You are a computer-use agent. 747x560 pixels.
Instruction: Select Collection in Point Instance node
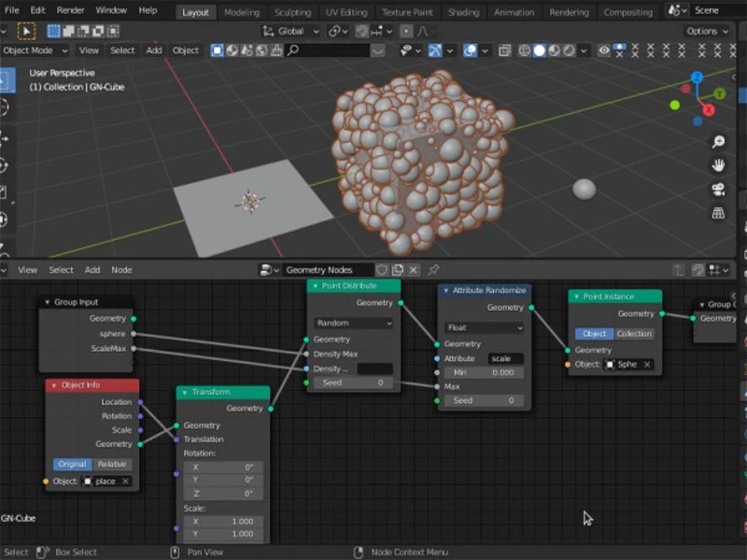coord(634,334)
